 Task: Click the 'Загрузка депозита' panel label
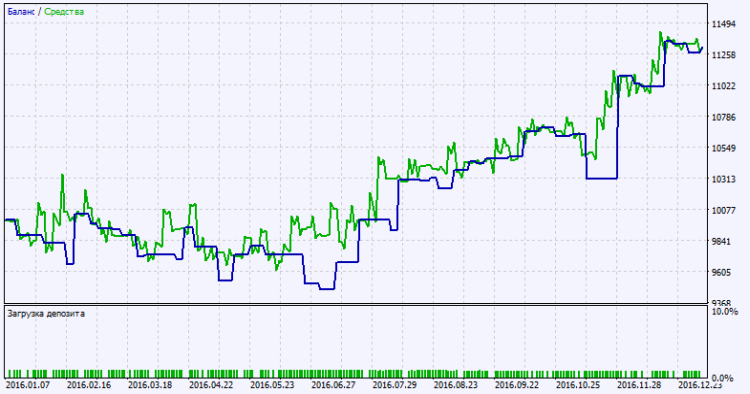coord(46,314)
